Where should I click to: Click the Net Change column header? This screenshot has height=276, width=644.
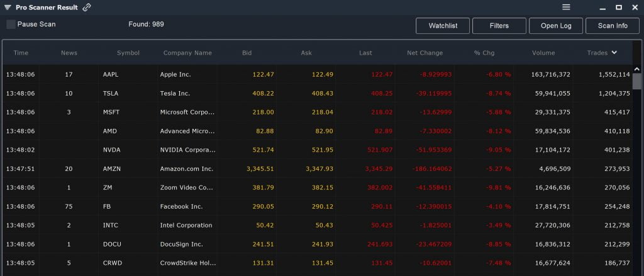[x=425, y=53]
